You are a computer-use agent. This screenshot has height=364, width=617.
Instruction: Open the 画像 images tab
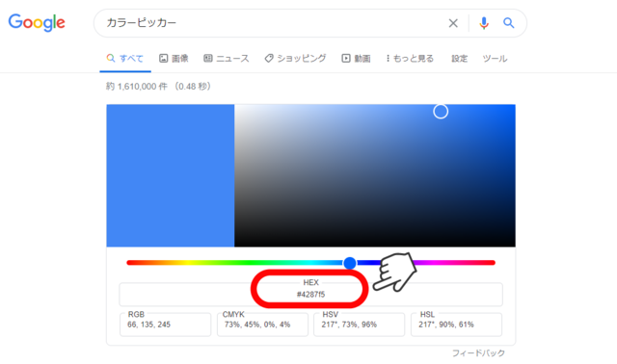tap(174, 59)
